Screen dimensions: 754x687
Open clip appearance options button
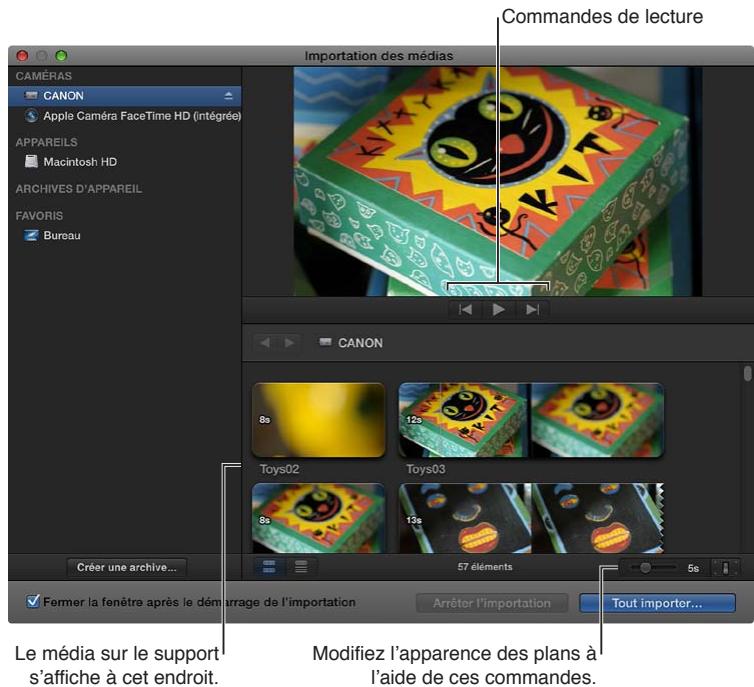pyautogui.click(x=725, y=568)
